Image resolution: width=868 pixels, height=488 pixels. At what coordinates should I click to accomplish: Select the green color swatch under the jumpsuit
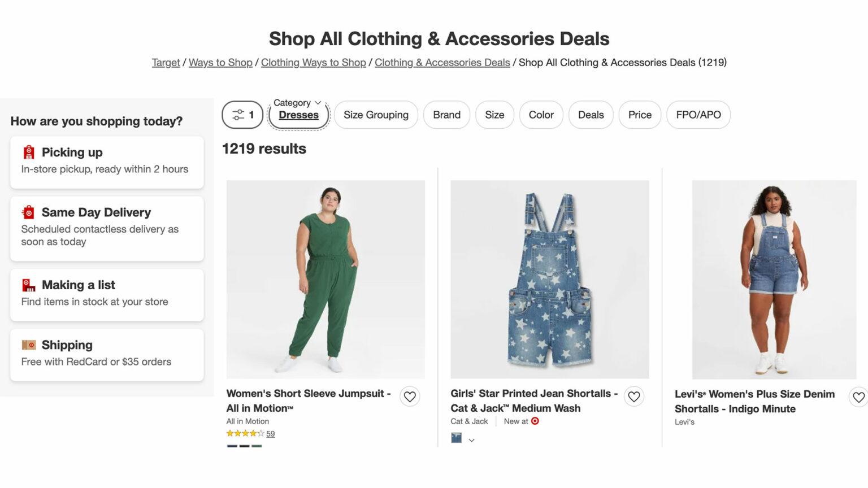[x=257, y=447]
